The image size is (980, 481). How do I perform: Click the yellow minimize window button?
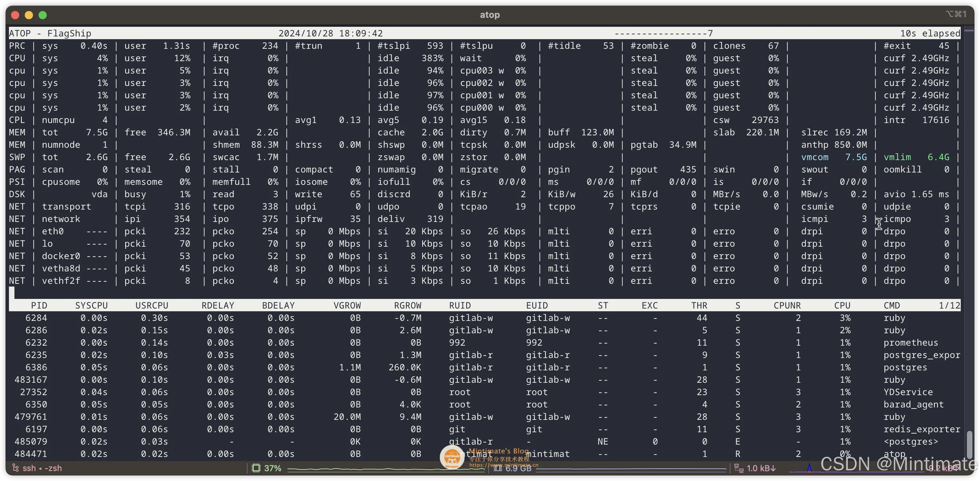coord(29,15)
